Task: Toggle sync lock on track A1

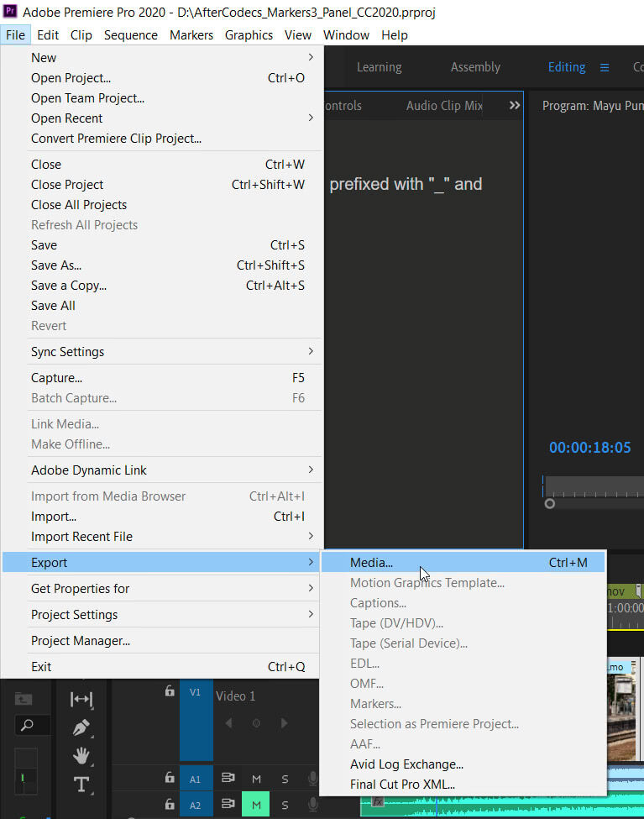Action: point(228,778)
